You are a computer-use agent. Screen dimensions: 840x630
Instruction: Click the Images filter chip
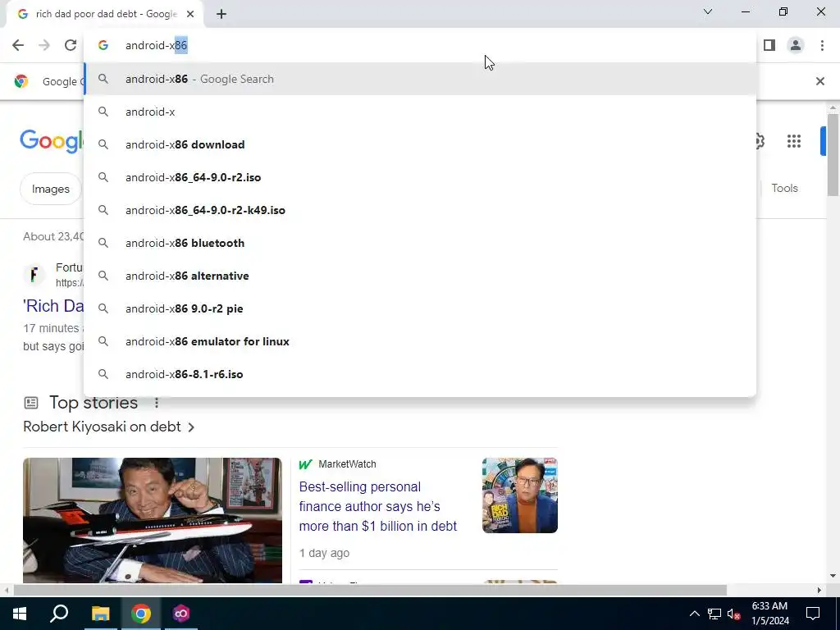pos(50,189)
